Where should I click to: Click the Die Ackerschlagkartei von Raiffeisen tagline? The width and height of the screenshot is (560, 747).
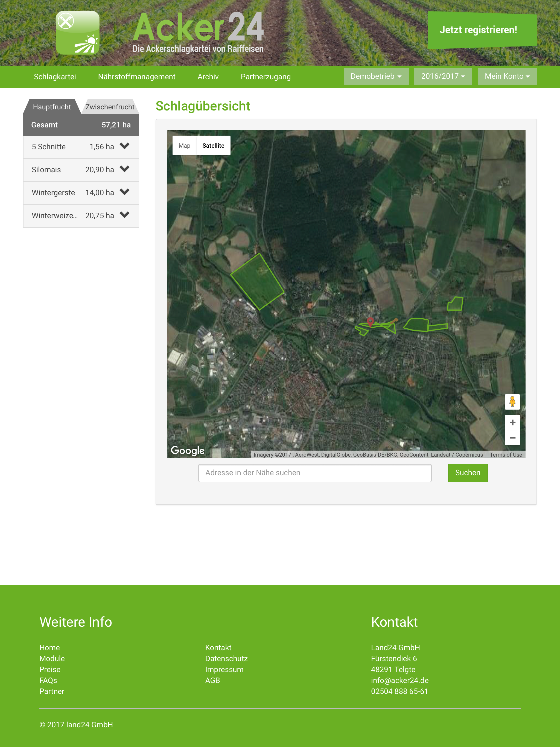198,49
